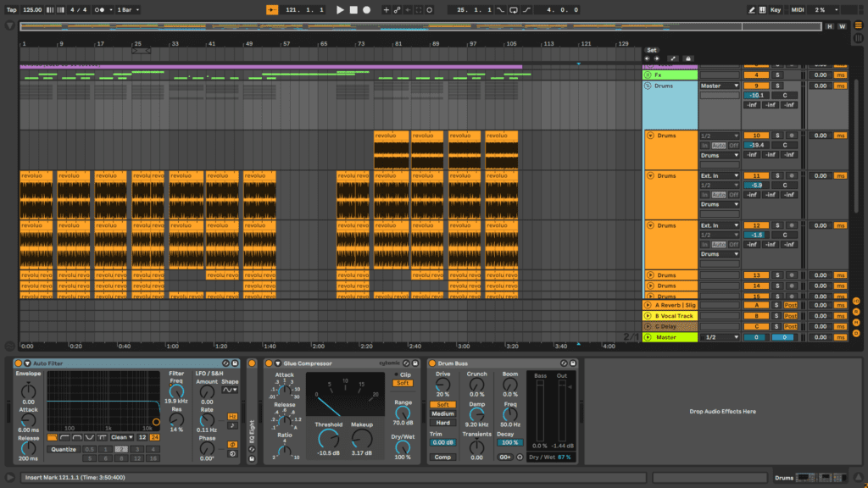868x488 pixels.
Task: Jump to previous locator arrow
Action: click(647, 58)
